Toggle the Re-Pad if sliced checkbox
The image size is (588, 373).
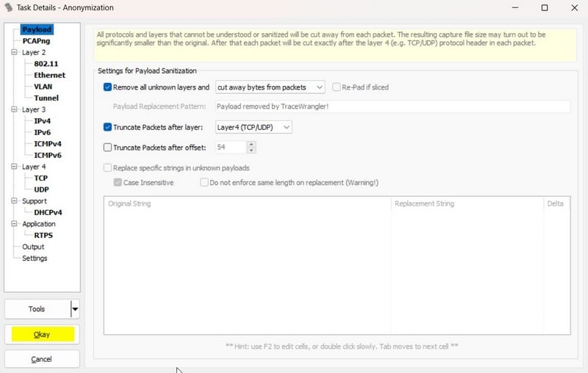pyautogui.click(x=337, y=87)
